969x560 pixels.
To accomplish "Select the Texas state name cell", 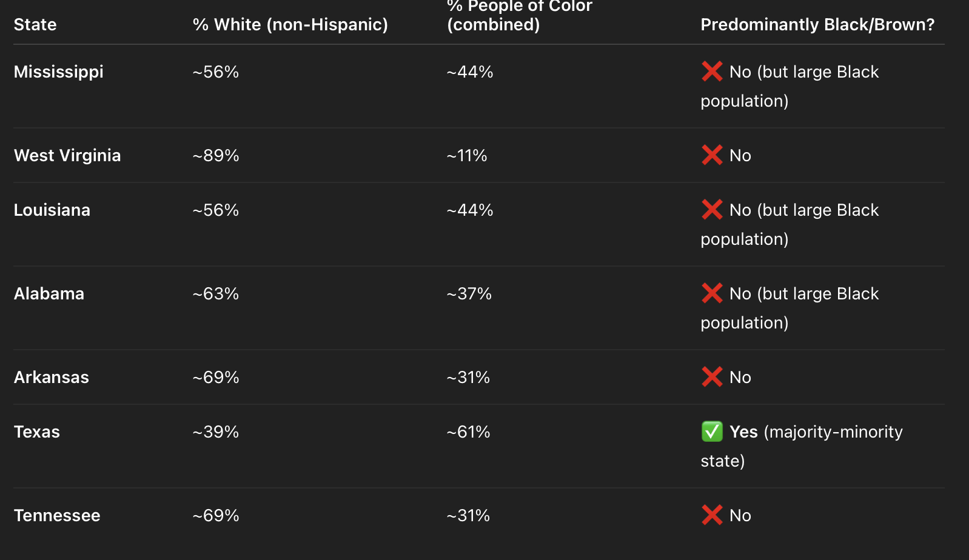I will tap(37, 432).
